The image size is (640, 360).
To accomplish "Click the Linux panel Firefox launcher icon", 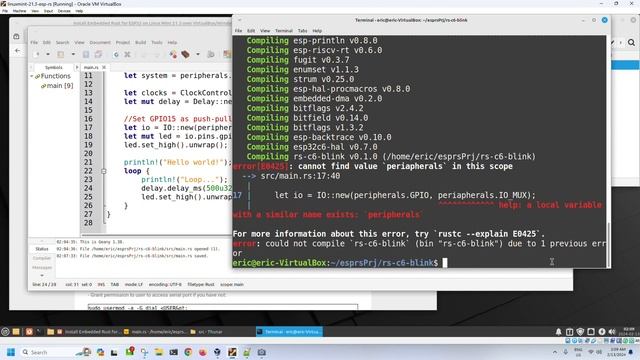I will 29,331.
